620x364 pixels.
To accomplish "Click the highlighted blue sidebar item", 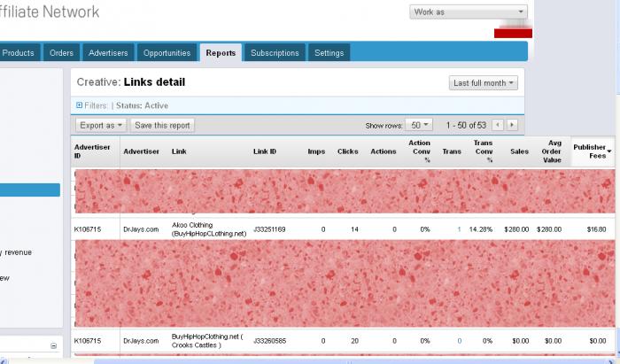I will 30,190.
